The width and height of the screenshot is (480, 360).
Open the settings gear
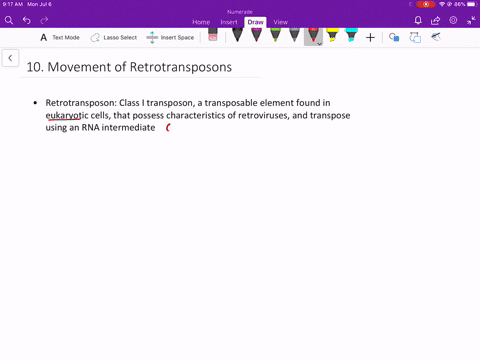point(453,20)
